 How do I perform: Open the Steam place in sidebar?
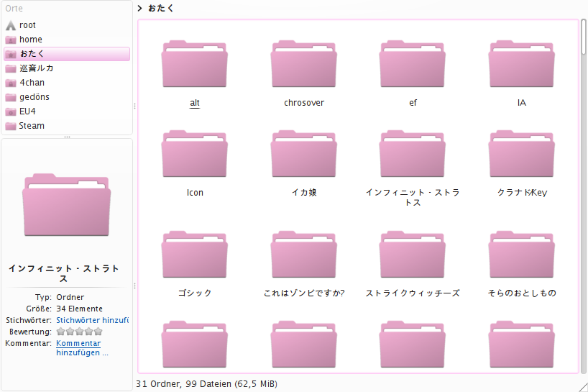pyautogui.click(x=67, y=126)
